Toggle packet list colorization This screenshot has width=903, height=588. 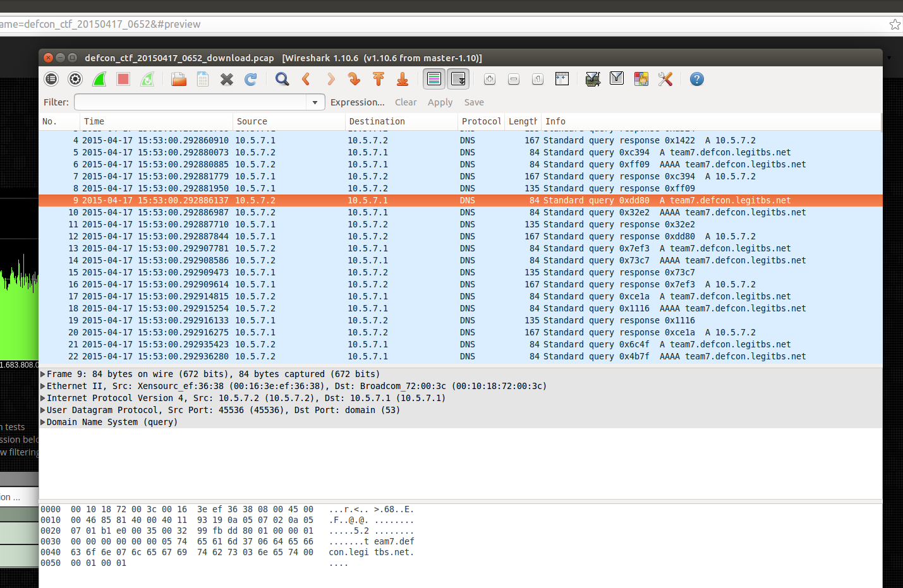pos(434,79)
